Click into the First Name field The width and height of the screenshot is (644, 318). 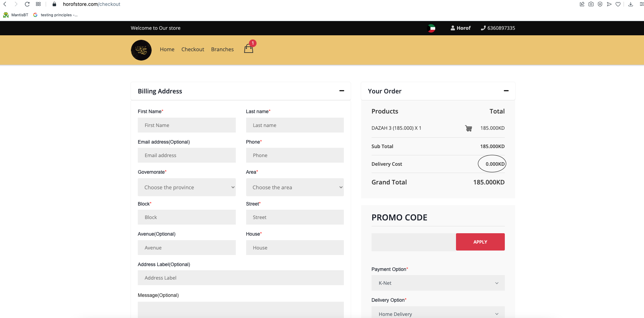tap(187, 125)
